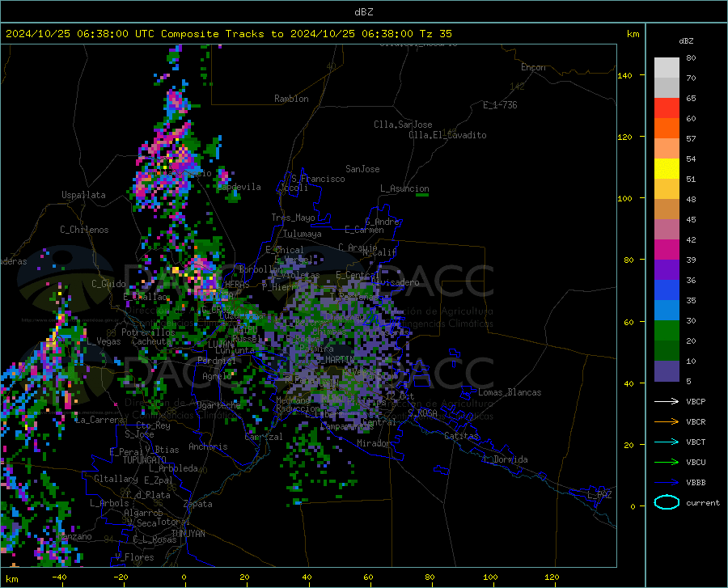Click the 'SanJose' map label
Screen dimensions: 728x588
[362, 169]
